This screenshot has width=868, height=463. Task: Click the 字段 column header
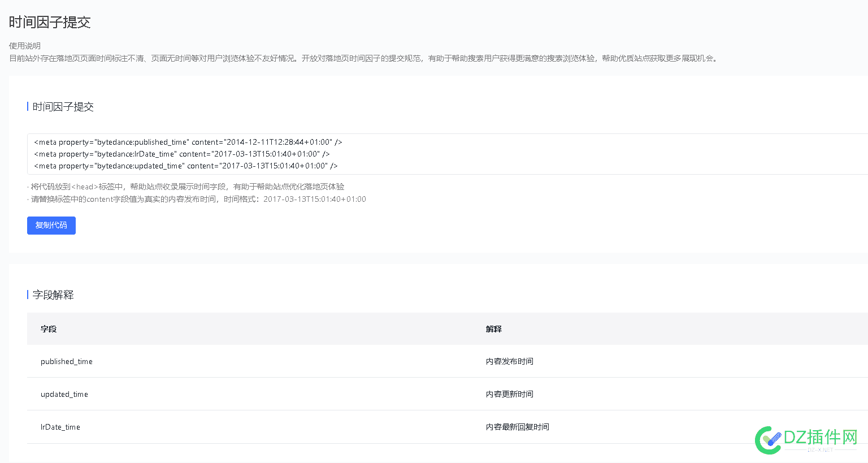click(x=49, y=328)
